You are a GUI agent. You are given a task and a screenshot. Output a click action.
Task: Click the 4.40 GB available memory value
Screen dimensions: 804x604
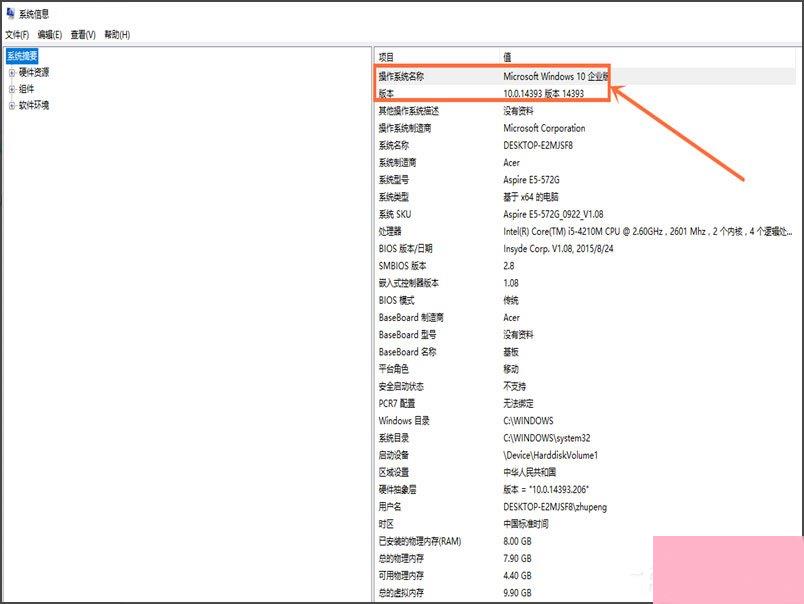coord(517,576)
